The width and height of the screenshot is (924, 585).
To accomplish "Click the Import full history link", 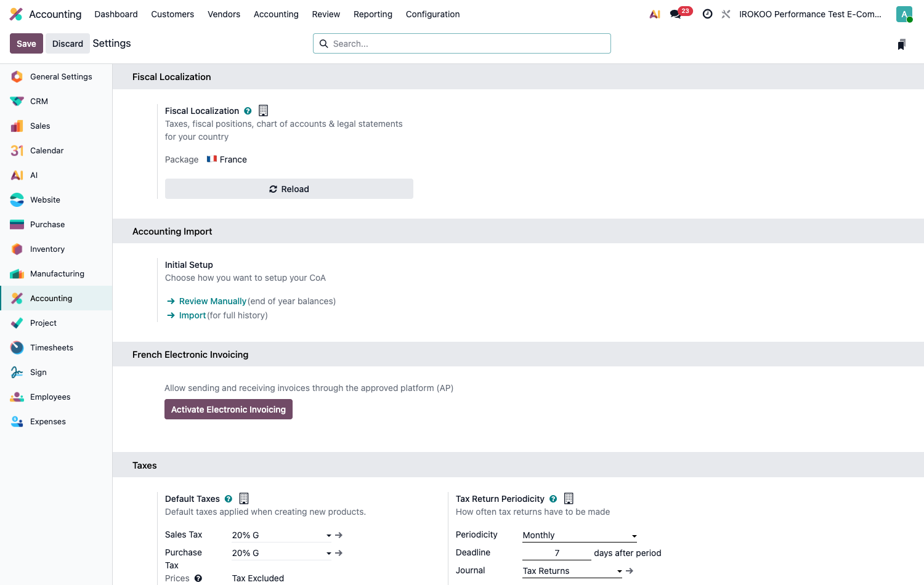I will [192, 315].
